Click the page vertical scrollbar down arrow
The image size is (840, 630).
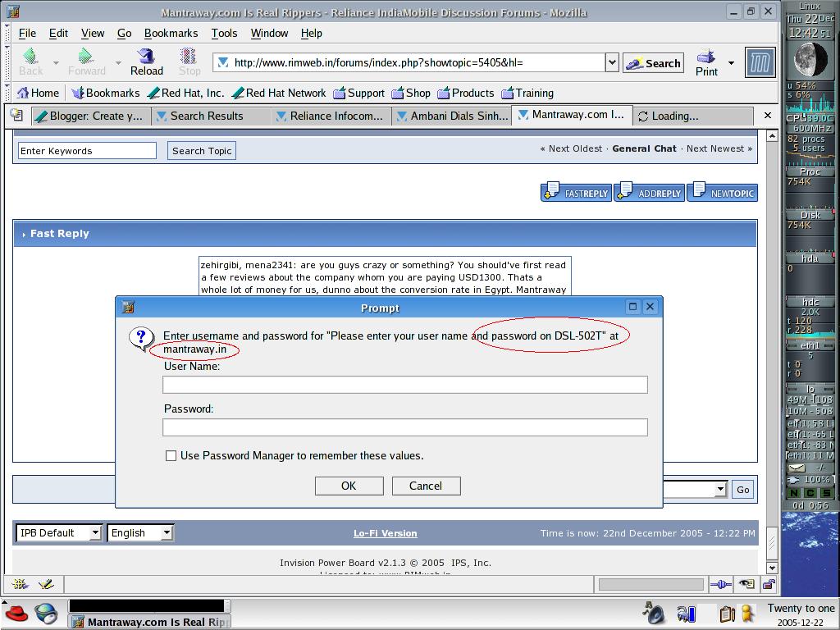coord(772,568)
